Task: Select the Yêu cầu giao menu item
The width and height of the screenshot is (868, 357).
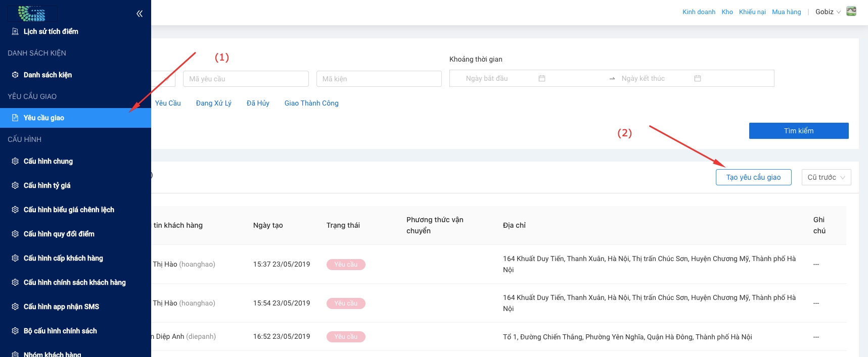Action: [x=44, y=118]
